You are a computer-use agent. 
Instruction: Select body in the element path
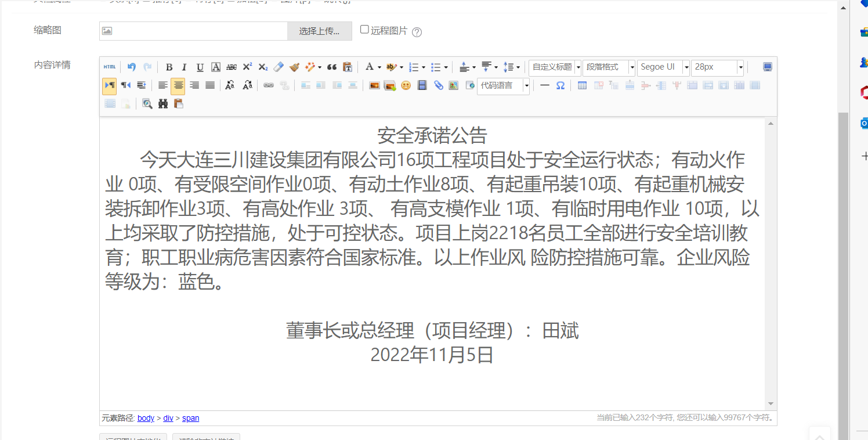146,418
